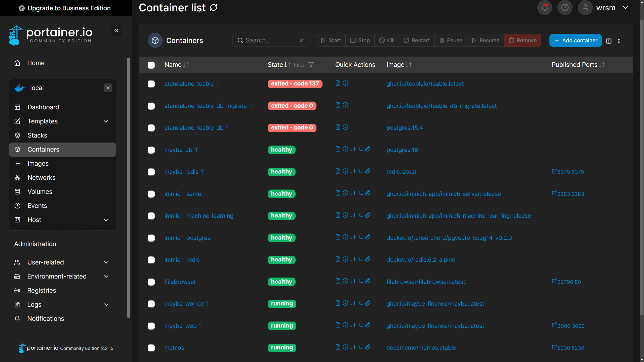Open ghcr.io/teableio/teable:latest image link
The image size is (644, 362).
pyautogui.click(x=425, y=84)
